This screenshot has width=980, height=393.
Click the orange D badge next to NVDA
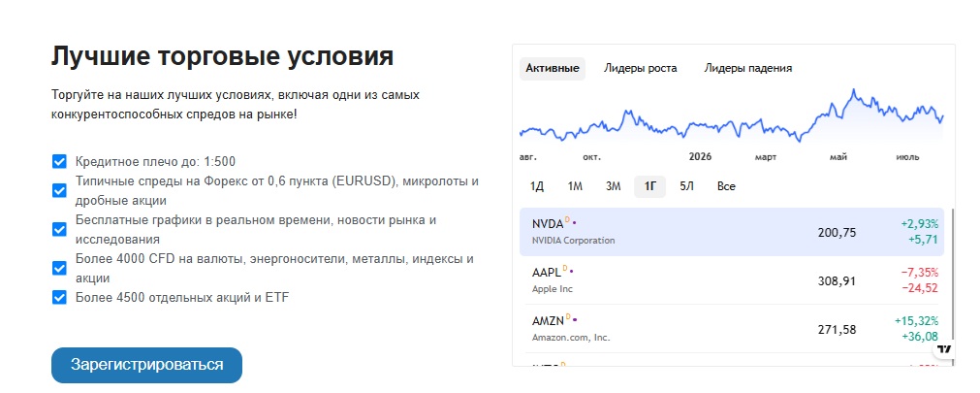[567, 219]
